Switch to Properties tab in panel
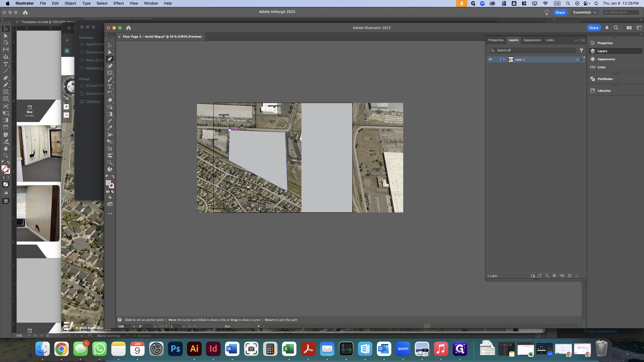The image size is (644, 362). 496,40
